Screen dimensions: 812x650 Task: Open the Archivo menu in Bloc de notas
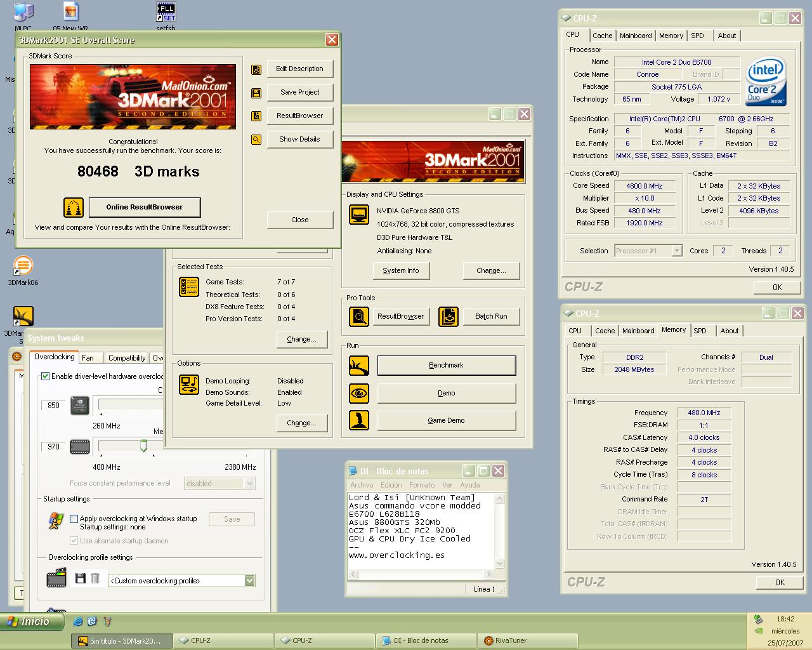click(x=362, y=485)
